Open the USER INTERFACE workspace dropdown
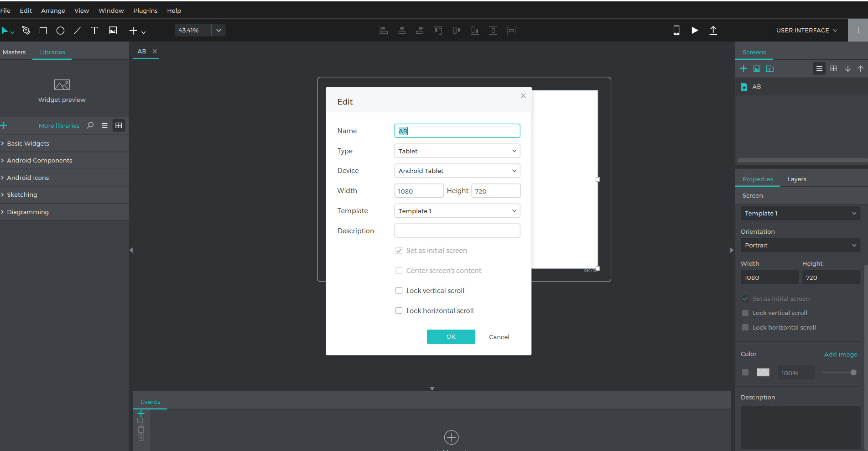Image resolution: width=868 pixels, height=451 pixels. click(x=806, y=30)
